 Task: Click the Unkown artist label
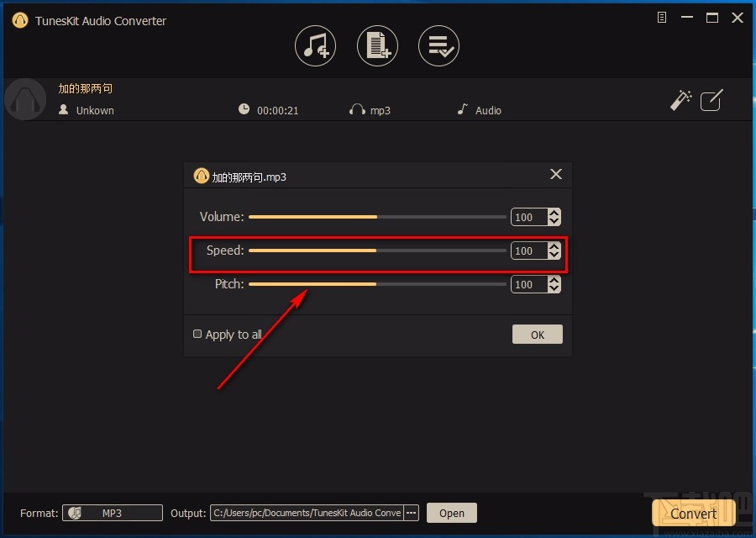coord(95,110)
